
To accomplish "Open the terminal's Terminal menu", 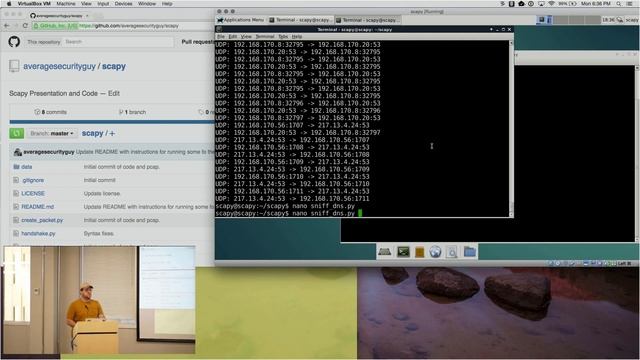I will tap(264, 36).
